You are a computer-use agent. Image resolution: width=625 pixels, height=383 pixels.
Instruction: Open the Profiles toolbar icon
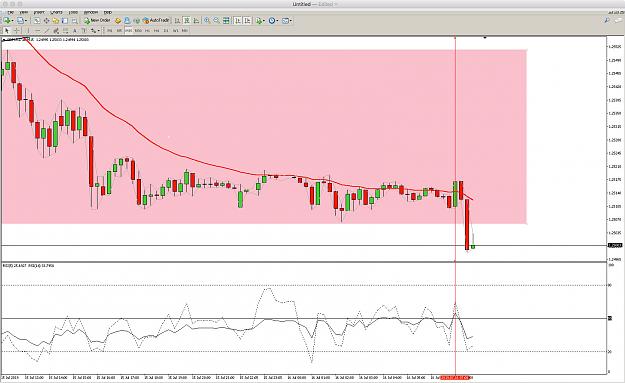click(20, 20)
